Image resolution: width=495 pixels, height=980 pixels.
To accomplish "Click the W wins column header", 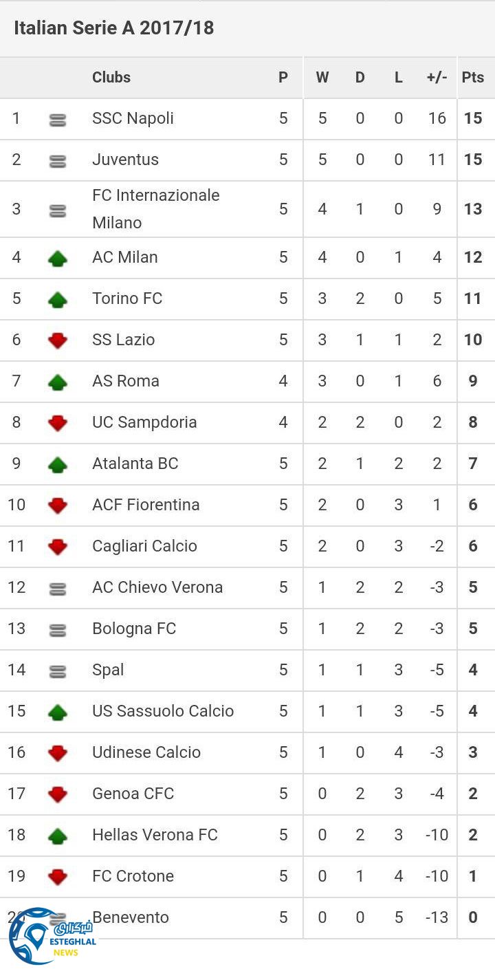I will (322, 78).
